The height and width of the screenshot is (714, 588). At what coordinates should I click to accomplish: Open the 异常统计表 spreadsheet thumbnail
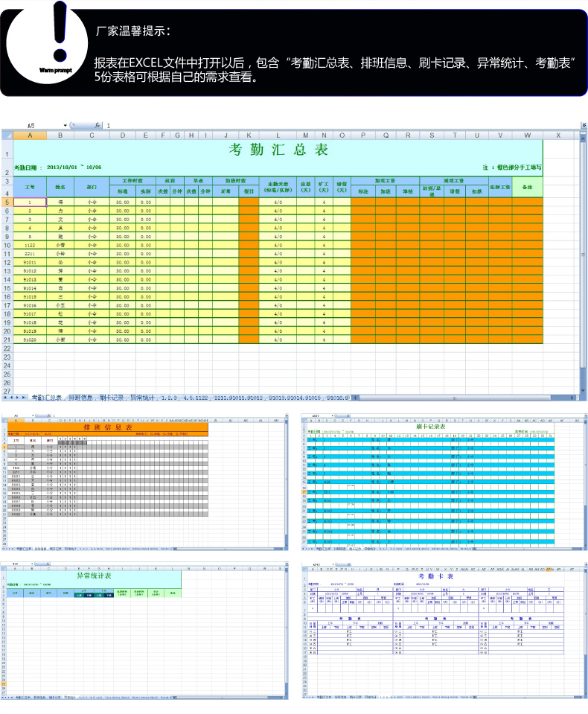point(144,631)
